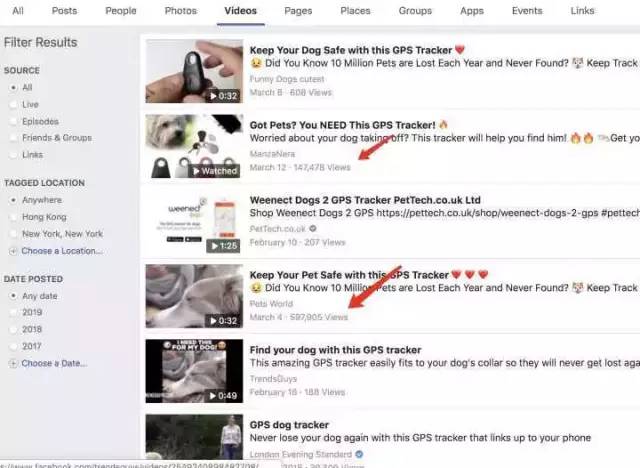This screenshot has height=468, width=640.
Task: Click London Evening Standard verified badge
Action: [359, 454]
